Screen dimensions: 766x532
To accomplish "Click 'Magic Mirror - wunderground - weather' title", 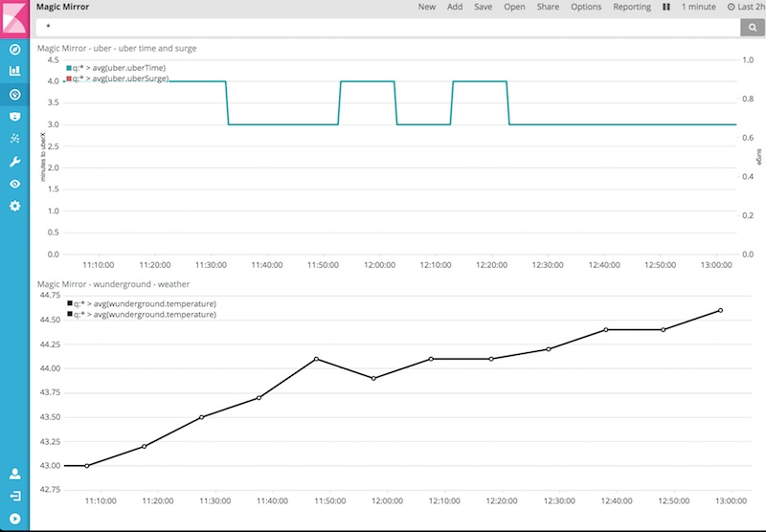I will [113, 284].
